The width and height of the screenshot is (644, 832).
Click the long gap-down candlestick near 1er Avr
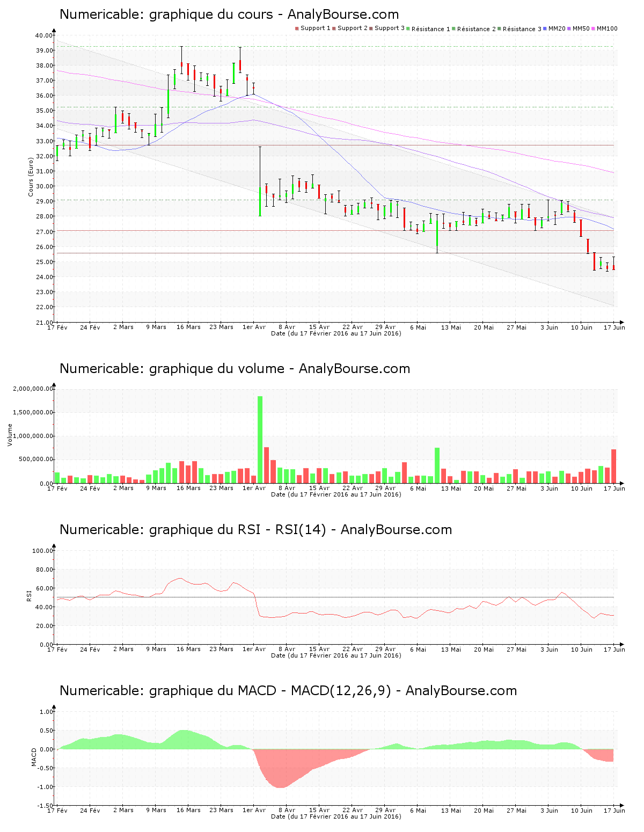[x=260, y=181]
